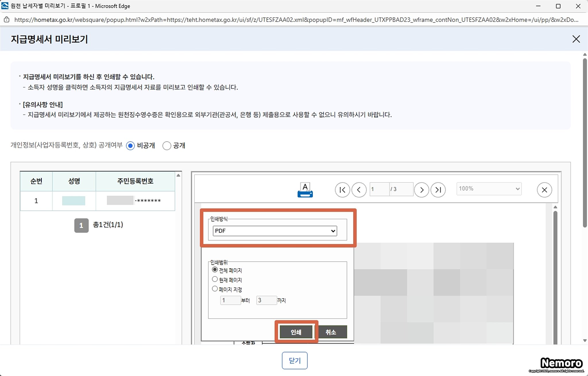Screen dimensions: 588x376
Task: Go to first page of the preview
Action: pyautogui.click(x=342, y=190)
